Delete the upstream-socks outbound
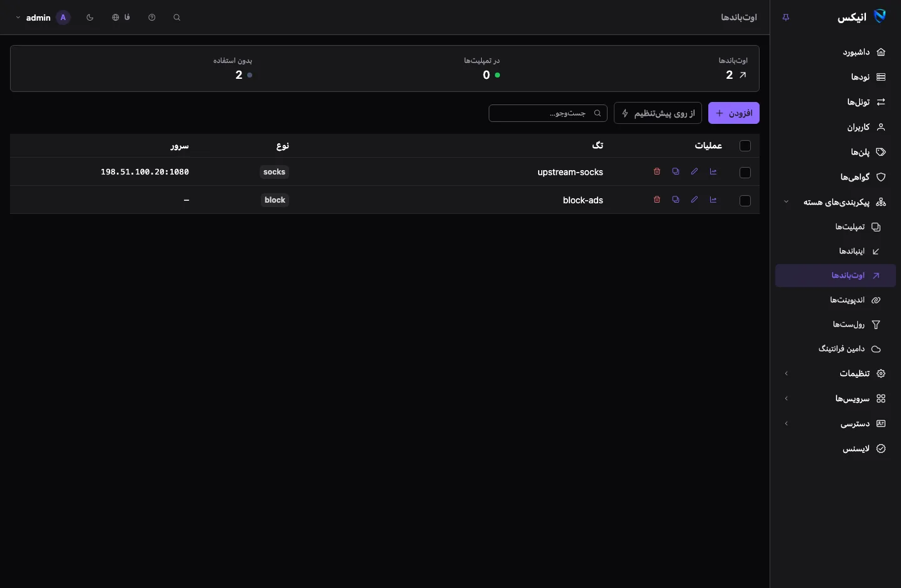The height and width of the screenshot is (588, 901). 657,172
